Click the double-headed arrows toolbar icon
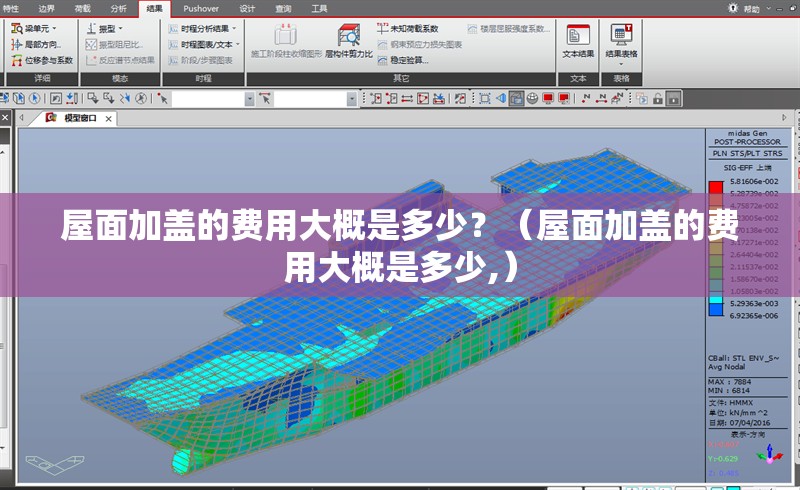 (407, 98)
